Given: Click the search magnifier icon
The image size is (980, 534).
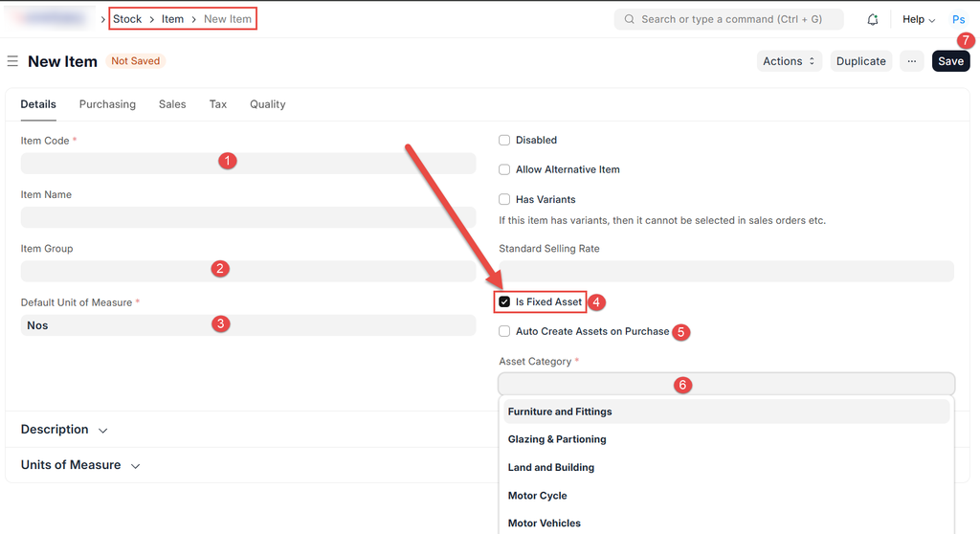Looking at the screenshot, I should click(x=629, y=19).
